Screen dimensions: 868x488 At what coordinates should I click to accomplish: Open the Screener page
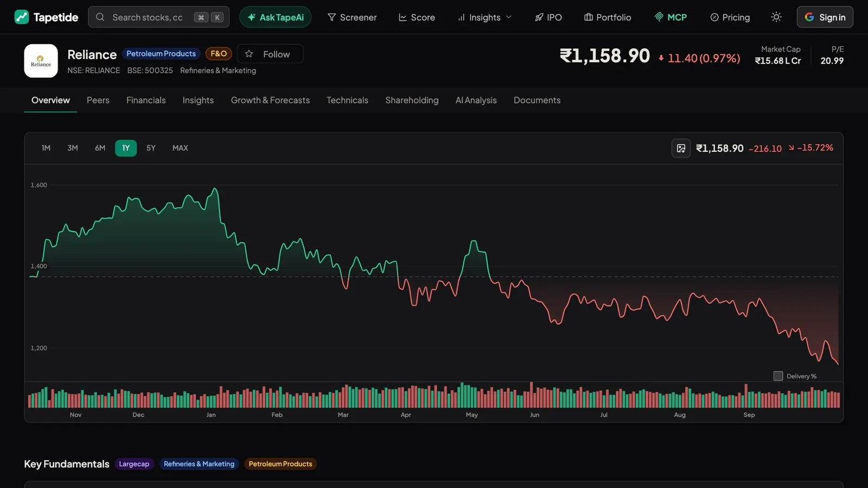352,17
